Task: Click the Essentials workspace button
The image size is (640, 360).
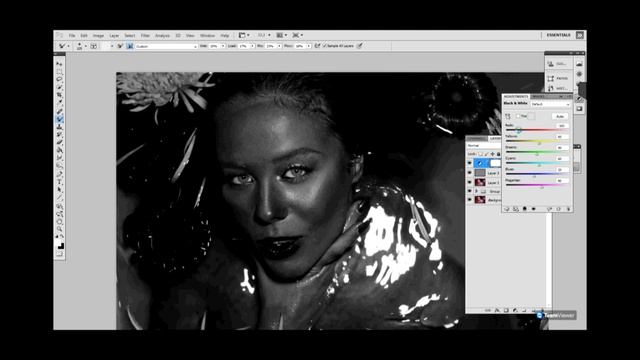Action: (x=558, y=36)
